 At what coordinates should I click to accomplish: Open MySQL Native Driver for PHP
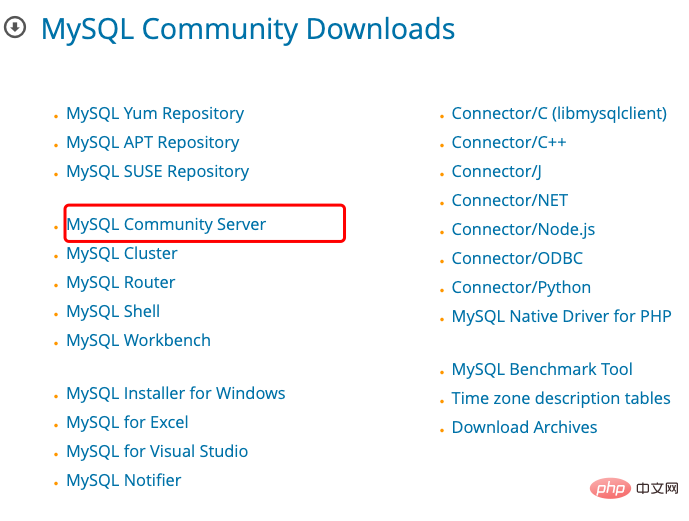(562, 317)
